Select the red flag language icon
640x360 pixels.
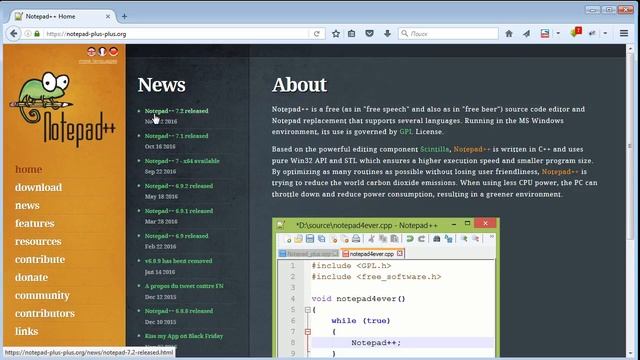point(113,51)
